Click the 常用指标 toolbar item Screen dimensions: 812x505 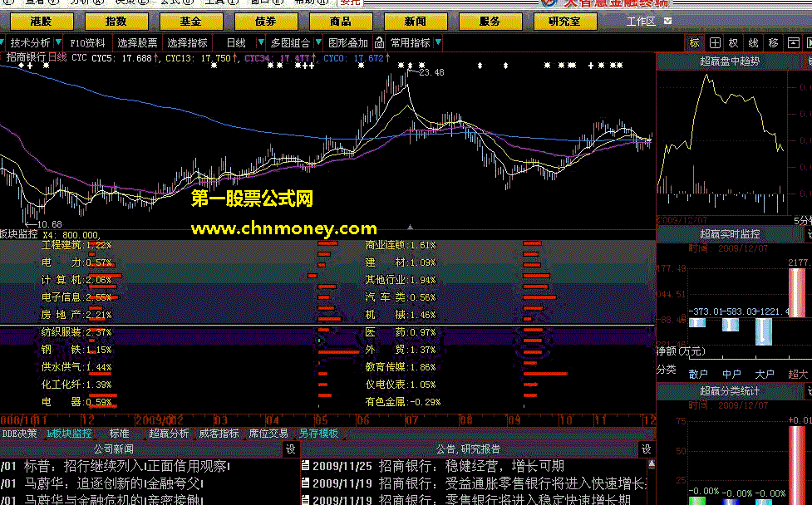(410, 43)
